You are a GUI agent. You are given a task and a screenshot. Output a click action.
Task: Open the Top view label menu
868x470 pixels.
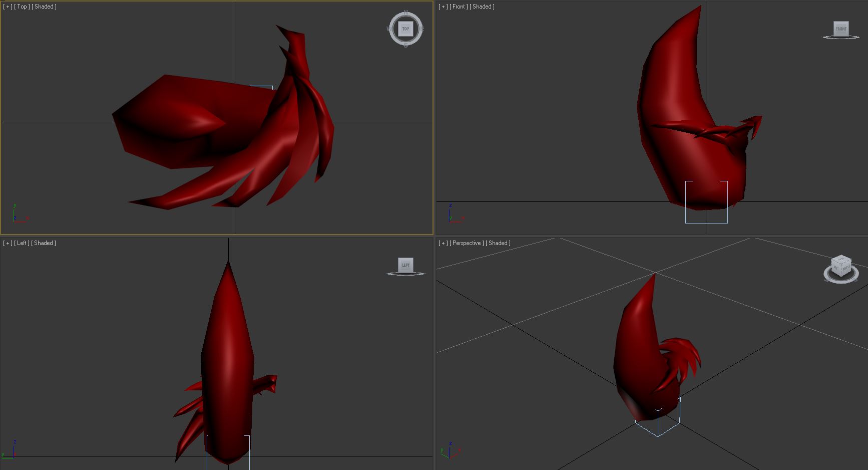(22, 7)
